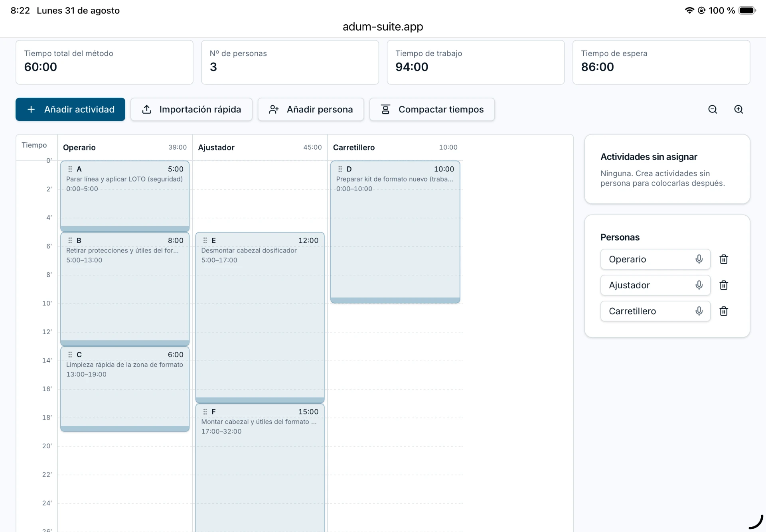The height and width of the screenshot is (532, 766).
Task: Click the bottom resize bar of activity A
Action: 125,229
